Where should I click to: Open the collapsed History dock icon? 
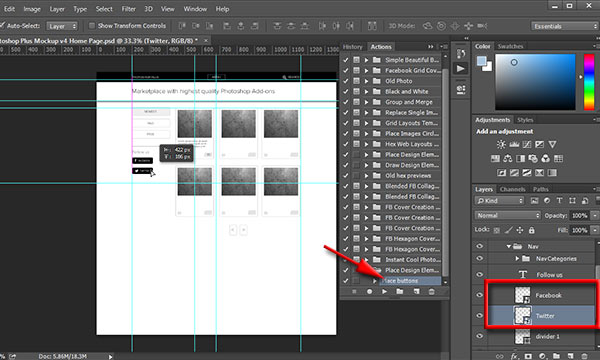pyautogui.click(x=461, y=54)
